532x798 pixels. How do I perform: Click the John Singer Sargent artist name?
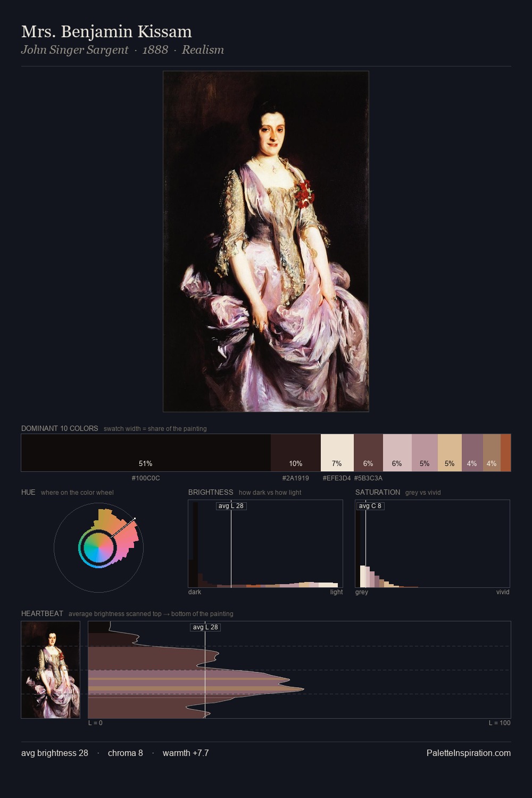coord(74,50)
